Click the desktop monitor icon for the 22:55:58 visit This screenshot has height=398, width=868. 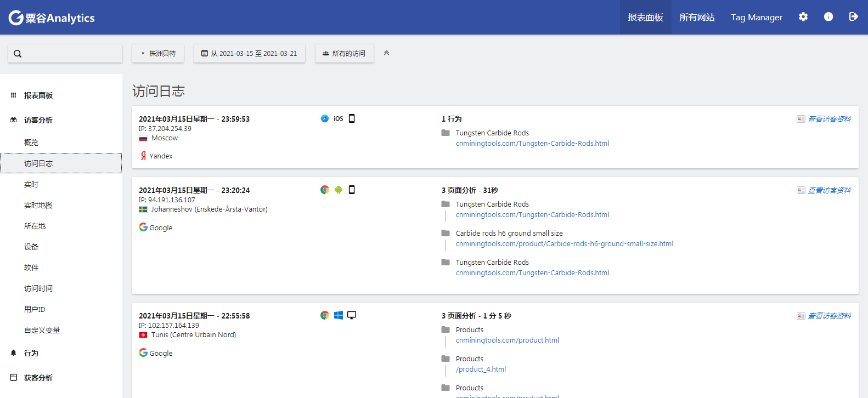(x=352, y=315)
